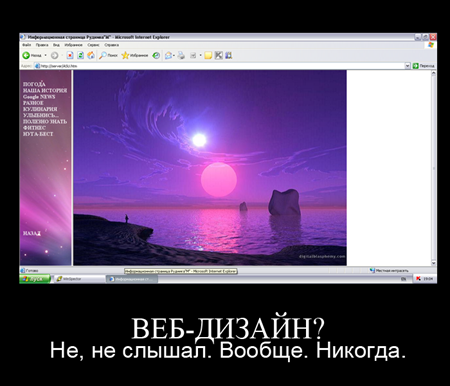Print the page with the printer icon

click(x=181, y=55)
